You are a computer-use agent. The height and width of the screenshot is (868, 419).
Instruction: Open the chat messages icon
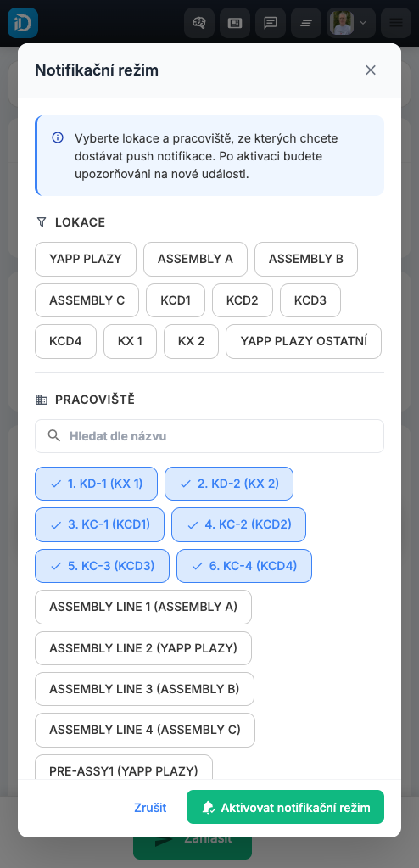coord(270,23)
